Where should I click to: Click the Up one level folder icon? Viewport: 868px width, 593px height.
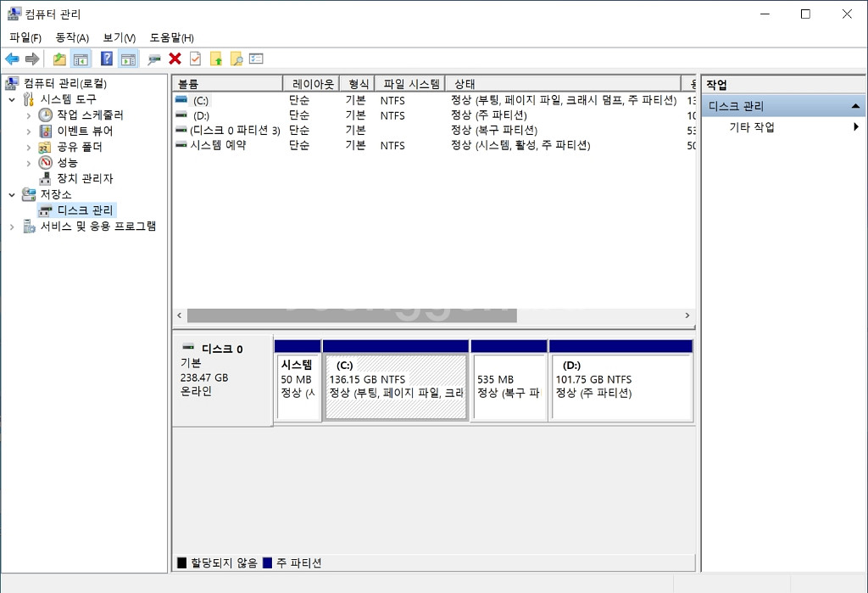[59, 59]
